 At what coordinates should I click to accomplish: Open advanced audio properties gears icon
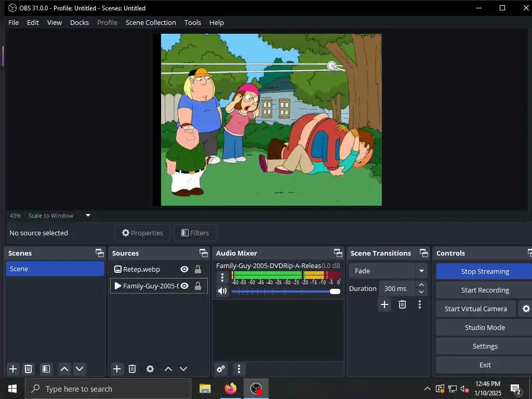click(x=221, y=369)
